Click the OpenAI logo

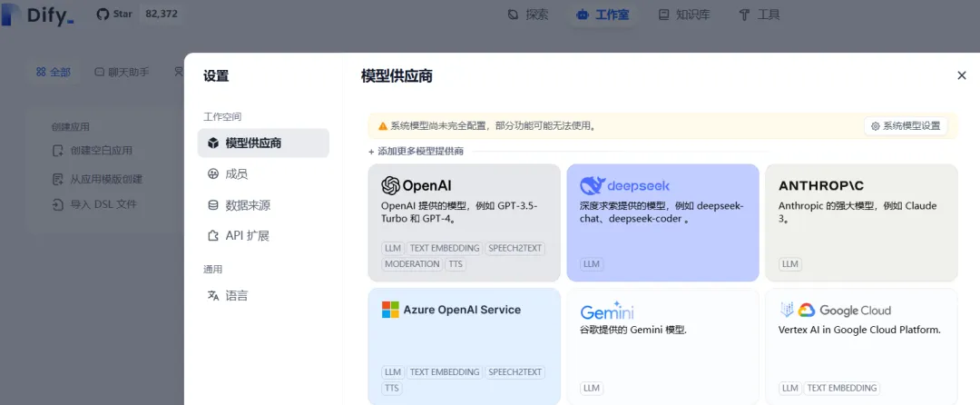[x=416, y=185]
